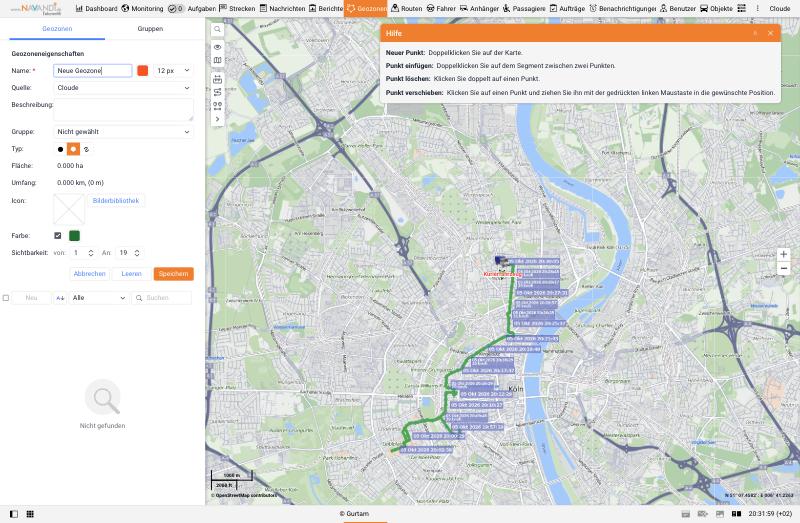Go to the Nachrichten section

point(282,9)
